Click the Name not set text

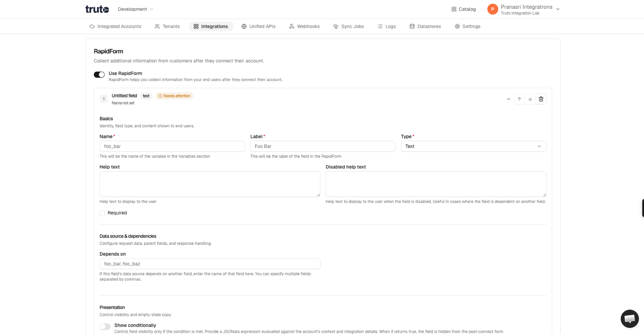123,103
